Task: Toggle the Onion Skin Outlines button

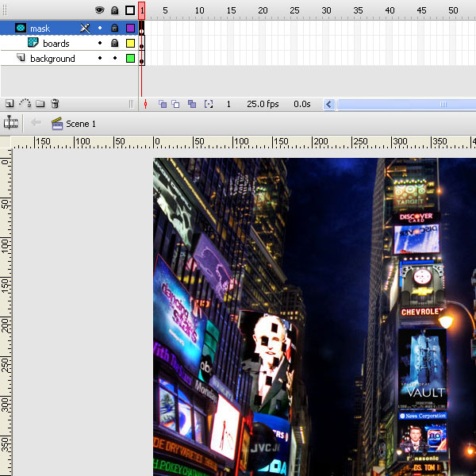Action: coord(175,104)
